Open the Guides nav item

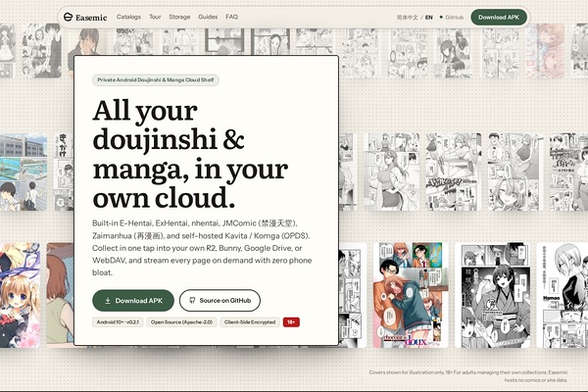pos(208,17)
